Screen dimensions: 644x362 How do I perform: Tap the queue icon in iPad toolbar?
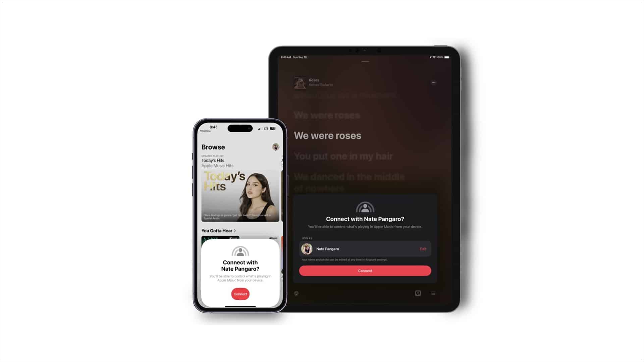click(x=433, y=293)
